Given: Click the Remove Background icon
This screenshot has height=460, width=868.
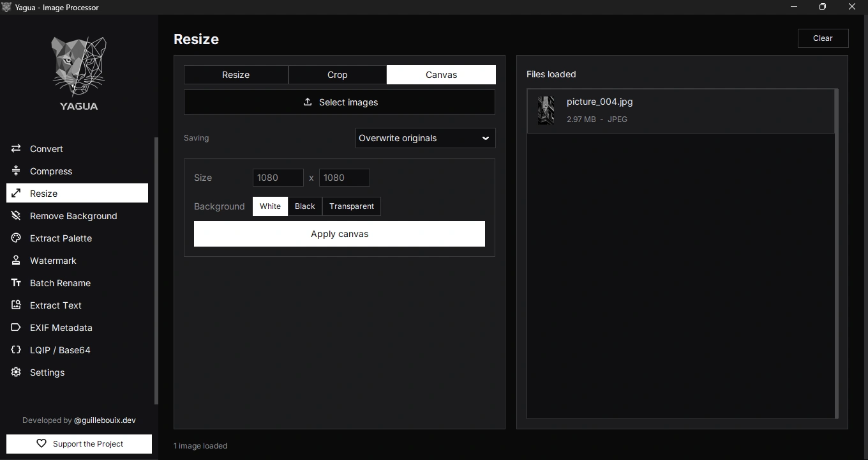Looking at the screenshot, I should 16,215.
